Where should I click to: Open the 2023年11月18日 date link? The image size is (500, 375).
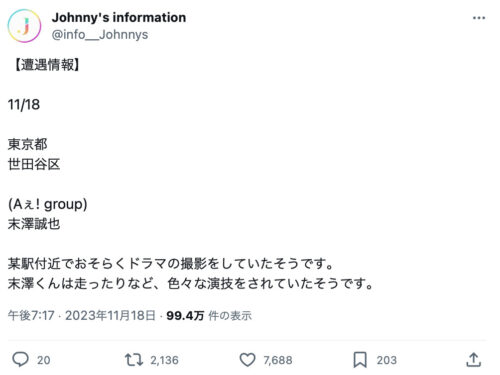tap(110, 315)
